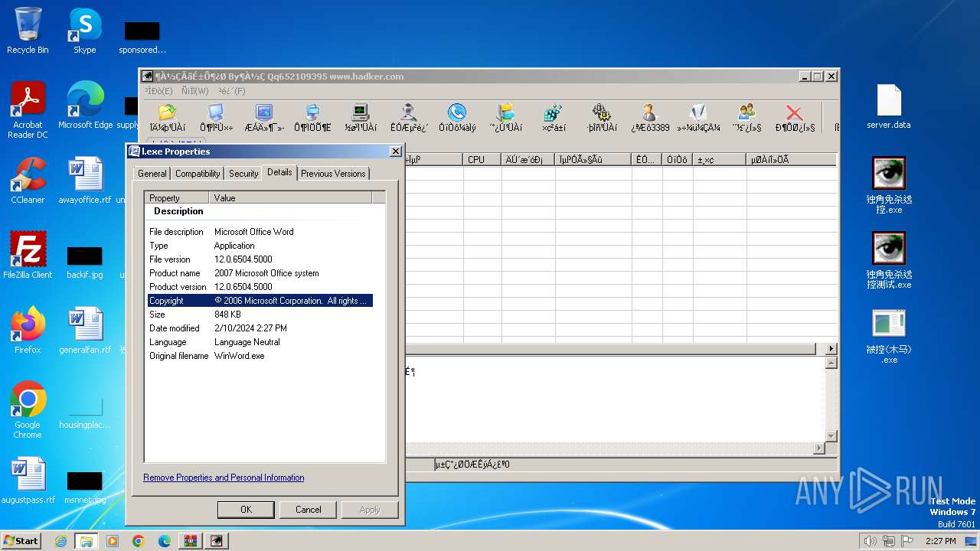Select the Microsoft Edge desktop shortcut
Viewport: 980px width, 551px height.
(85, 106)
